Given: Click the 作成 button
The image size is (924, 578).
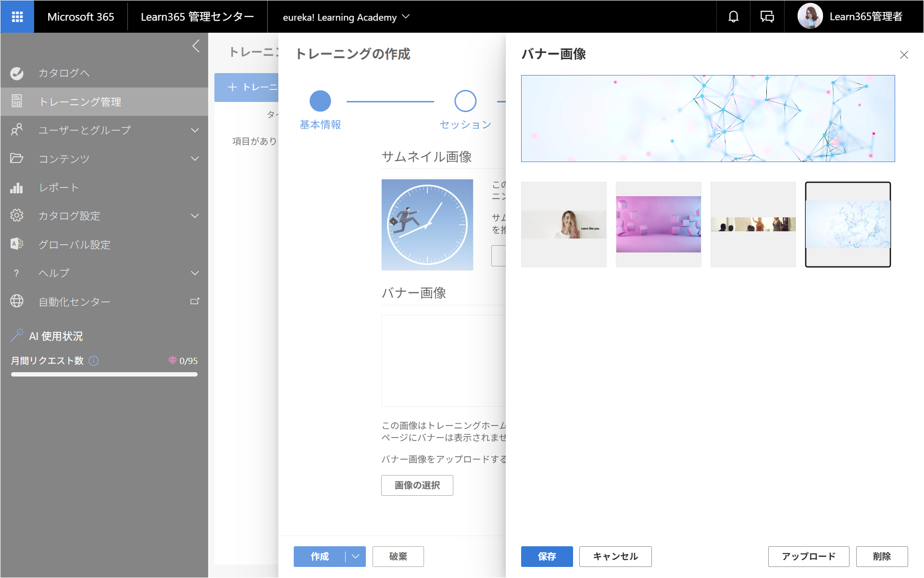Looking at the screenshot, I should point(319,556).
